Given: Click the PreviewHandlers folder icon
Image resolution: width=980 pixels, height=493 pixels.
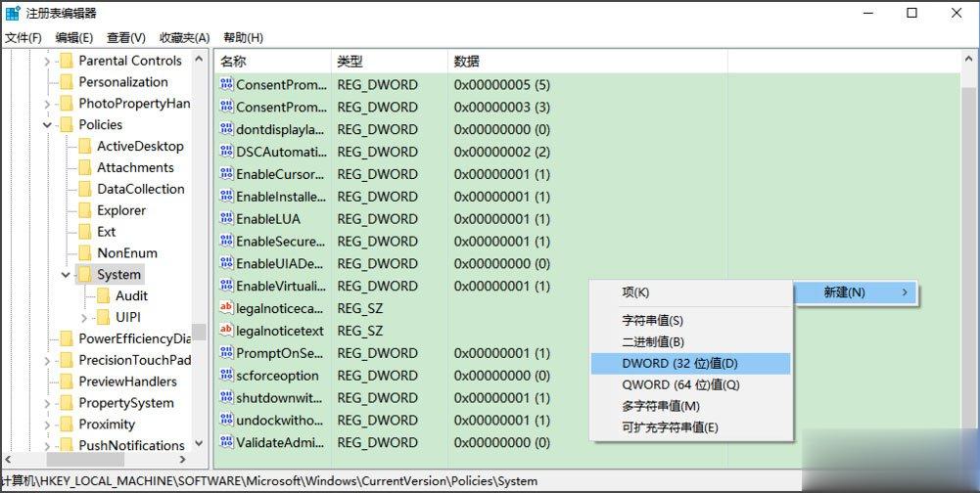Looking at the screenshot, I should tap(67, 381).
